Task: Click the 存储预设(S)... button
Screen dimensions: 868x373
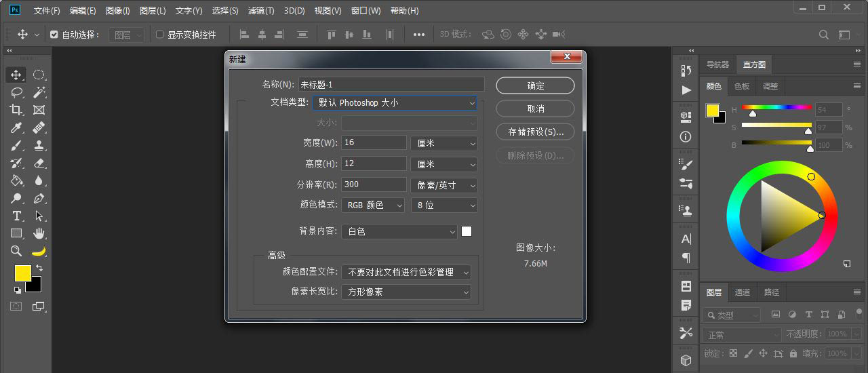Action: [536, 132]
